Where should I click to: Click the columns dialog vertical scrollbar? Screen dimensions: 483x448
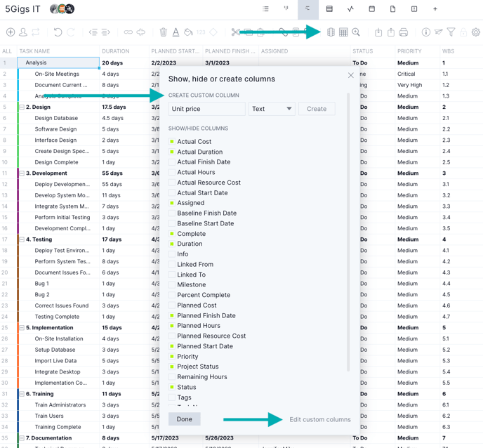coord(348,232)
